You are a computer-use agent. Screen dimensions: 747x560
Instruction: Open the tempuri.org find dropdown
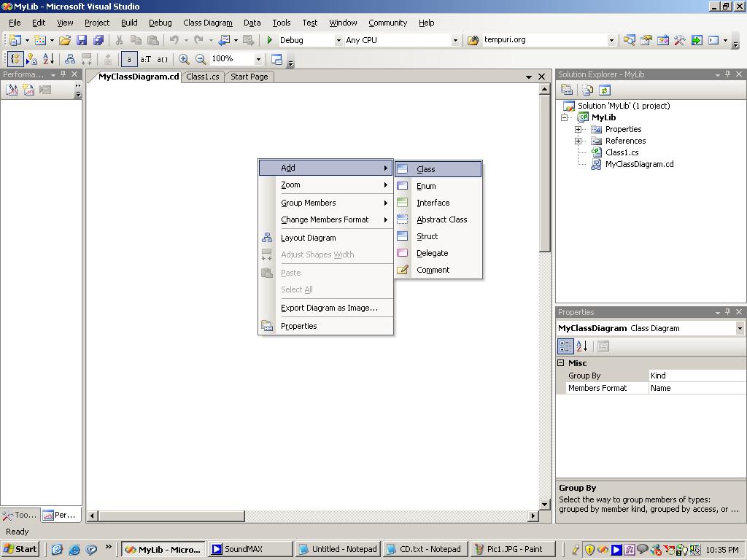(611, 41)
